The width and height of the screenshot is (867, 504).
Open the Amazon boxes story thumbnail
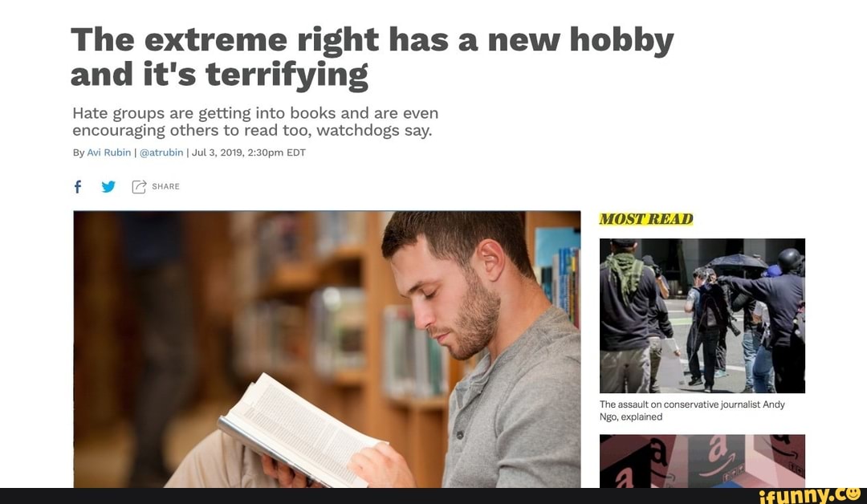tap(702, 461)
